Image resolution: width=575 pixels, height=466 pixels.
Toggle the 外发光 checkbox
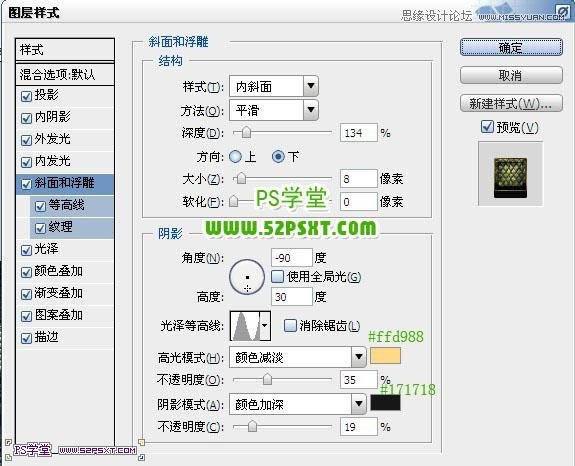coord(26,140)
